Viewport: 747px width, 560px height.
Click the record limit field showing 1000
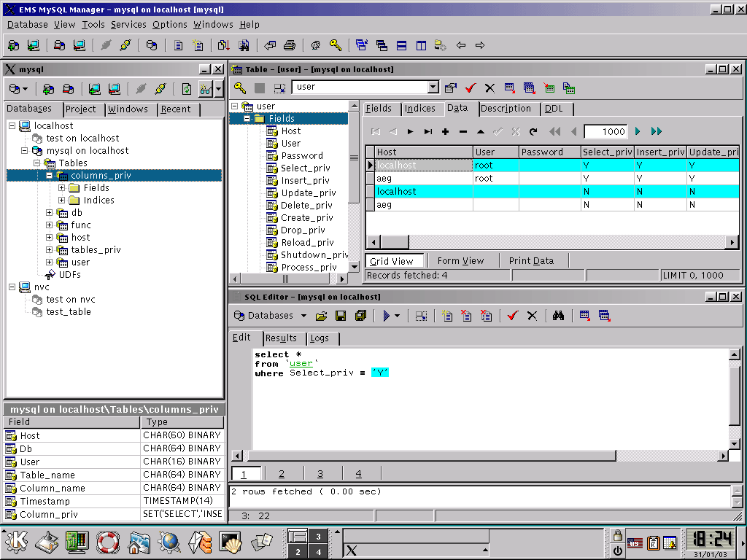(x=606, y=131)
